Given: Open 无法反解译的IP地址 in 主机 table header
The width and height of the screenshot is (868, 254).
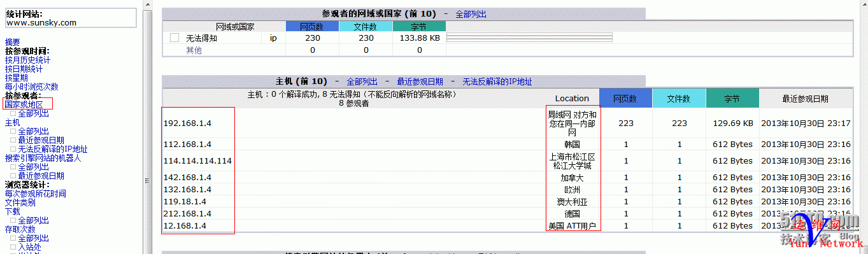Looking at the screenshot, I should (x=497, y=81).
